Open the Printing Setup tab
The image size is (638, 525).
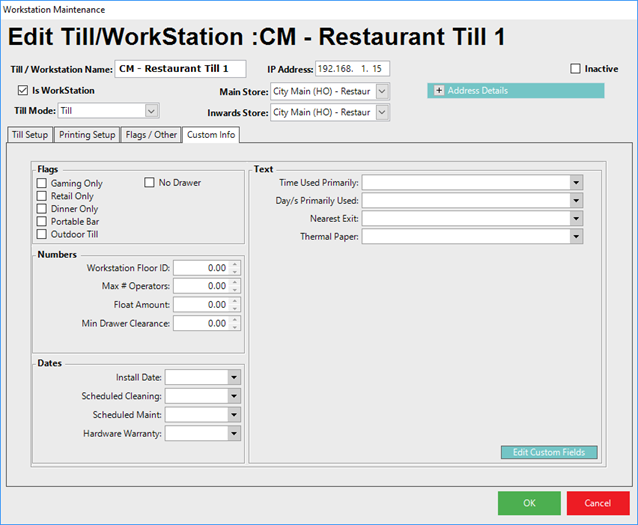coord(87,135)
